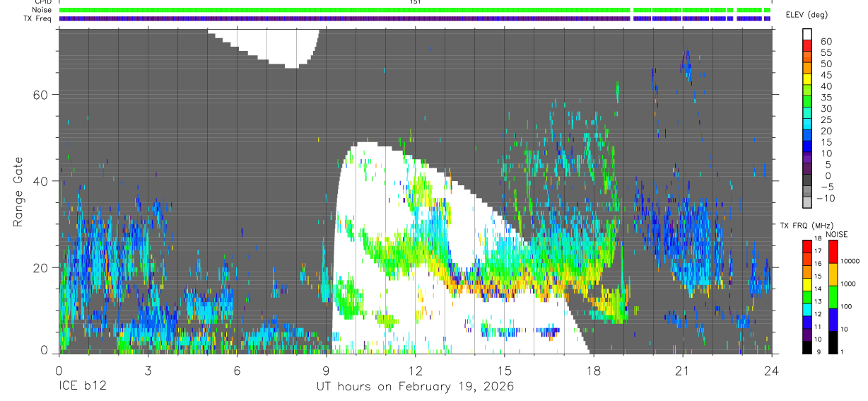
Task: Click x-axis hour tick label '18'
Action: (x=593, y=370)
